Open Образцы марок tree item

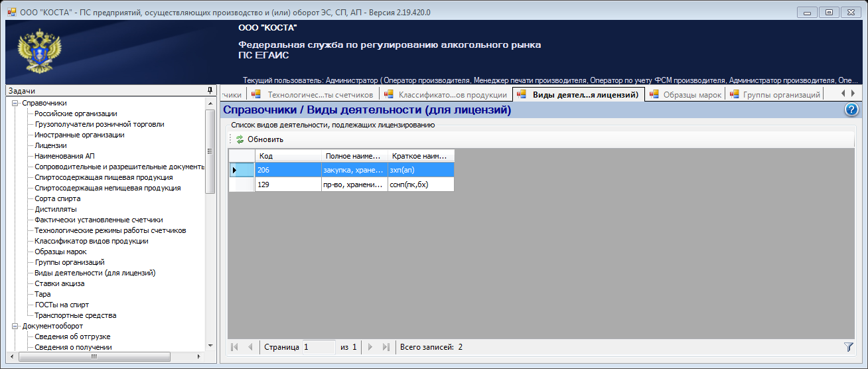[x=61, y=252]
